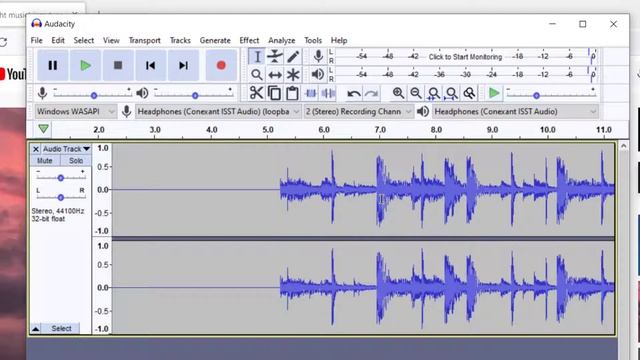Collapse the track with the up-arrow button
The image size is (640, 360).
tap(36, 329)
